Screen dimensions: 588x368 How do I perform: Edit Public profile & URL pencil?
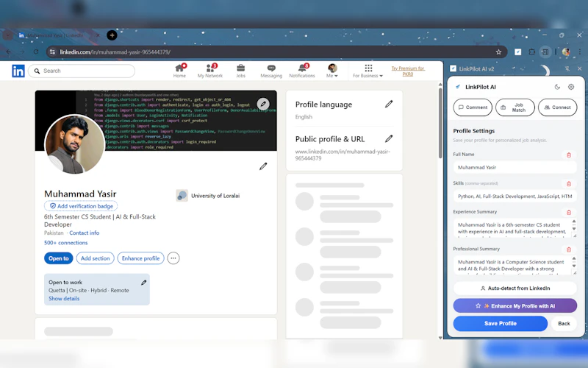[389, 138]
